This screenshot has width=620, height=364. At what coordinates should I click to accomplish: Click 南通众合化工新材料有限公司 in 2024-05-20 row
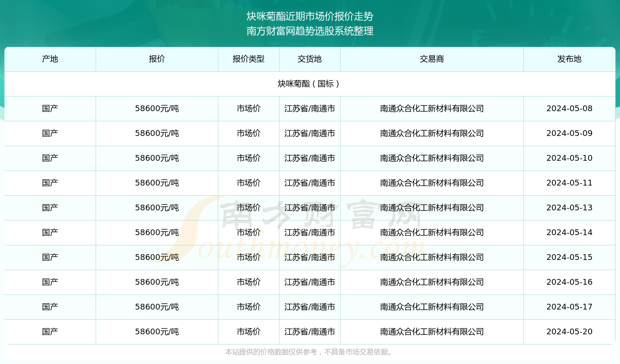tap(432, 332)
